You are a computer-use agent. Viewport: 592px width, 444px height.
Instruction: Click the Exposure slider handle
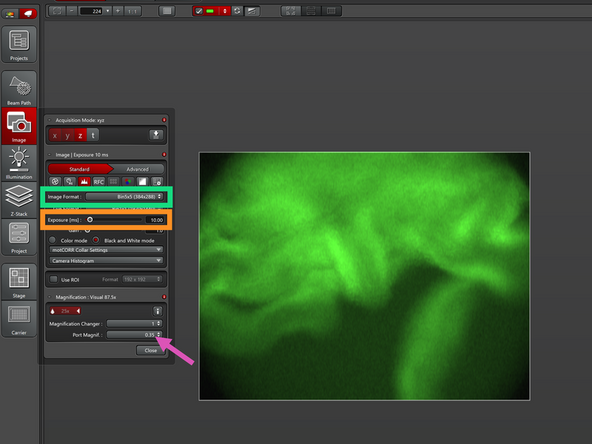[x=90, y=220]
